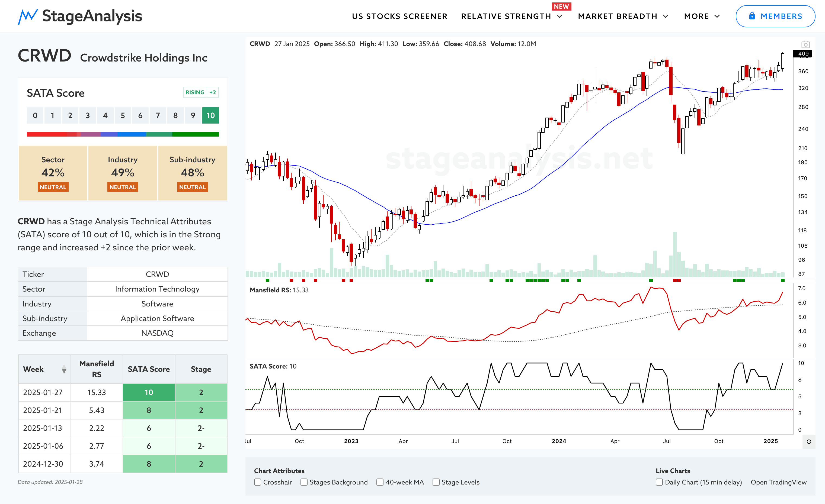This screenshot has width=825, height=504.
Task: Click the Software industry cell
Action: point(157,304)
